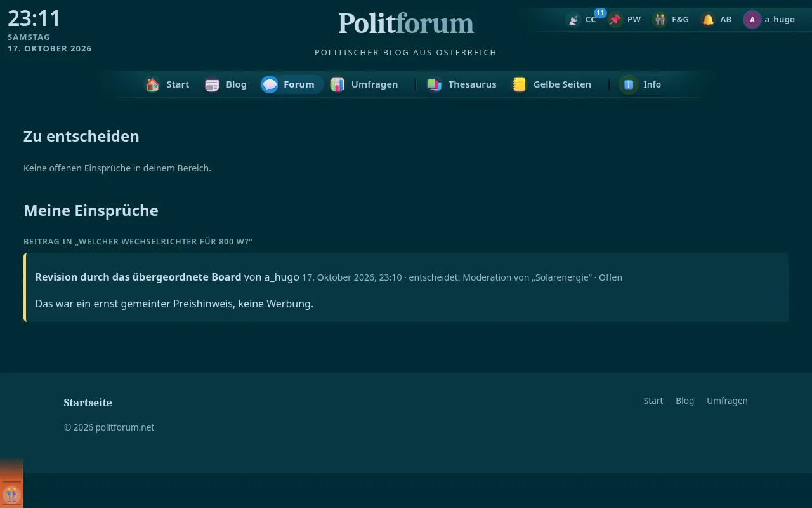812x508 pixels.
Task: Select the Forum menu item
Action: click(x=299, y=84)
